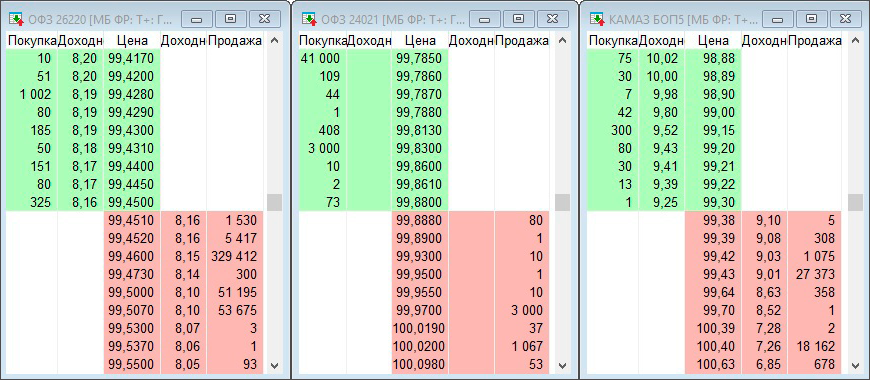870x380 pixels.
Task: Select best ask price 99,8880 in ОФЗ 24021
Action: (x=420, y=220)
